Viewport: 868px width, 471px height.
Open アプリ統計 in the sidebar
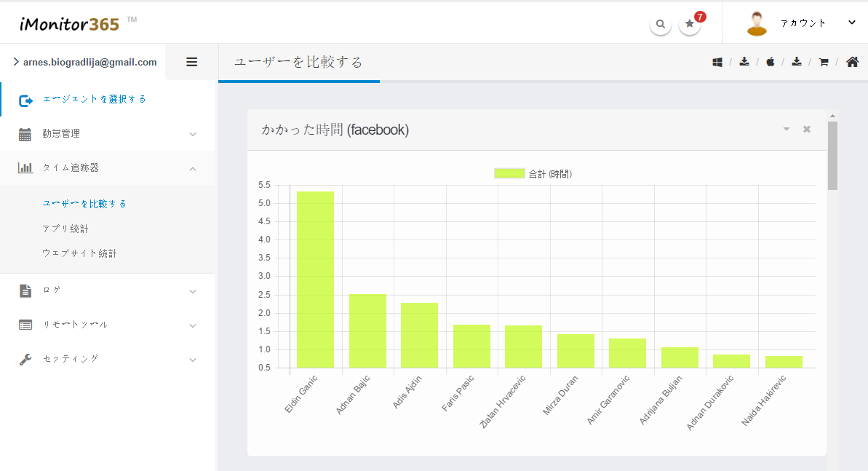click(x=65, y=229)
